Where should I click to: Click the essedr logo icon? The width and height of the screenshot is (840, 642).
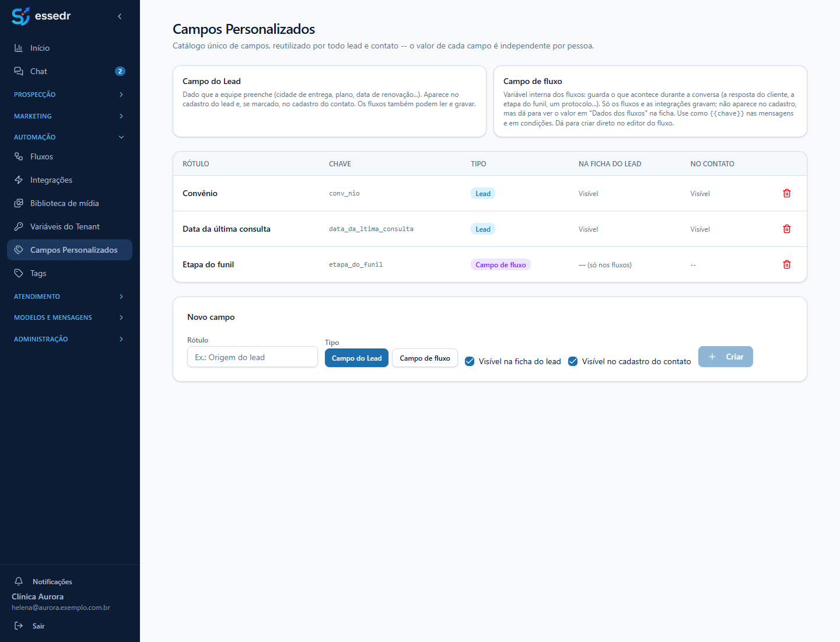21,16
